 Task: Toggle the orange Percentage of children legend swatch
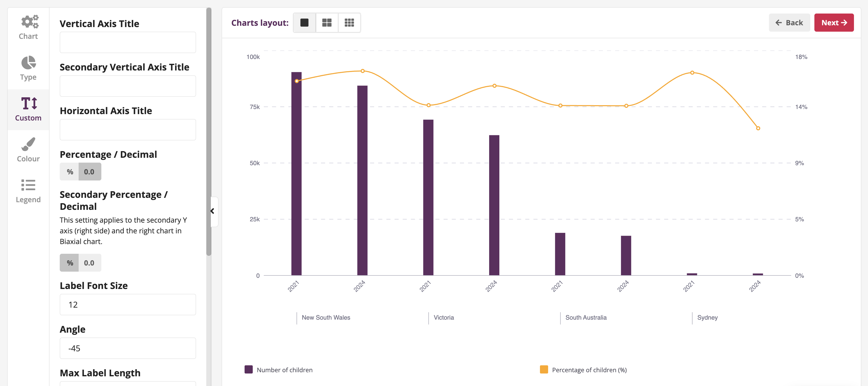pyautogui.click(x=544, y=369)
